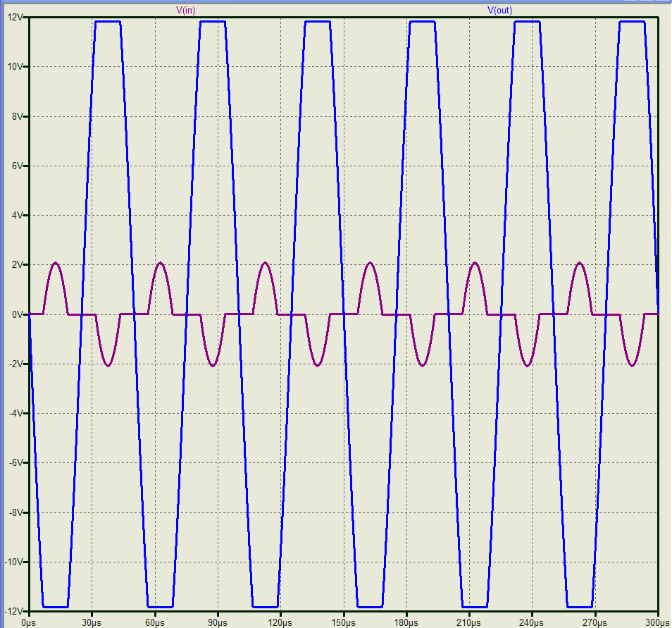Click the 180µs time axis label
The image size is (672, 628).
point(406,622)
